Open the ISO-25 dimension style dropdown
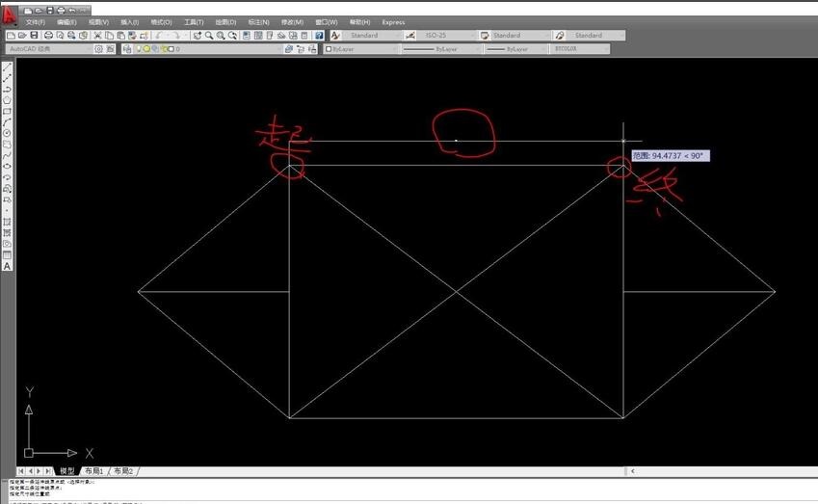818x504 pixels. (x=446, y=36)
